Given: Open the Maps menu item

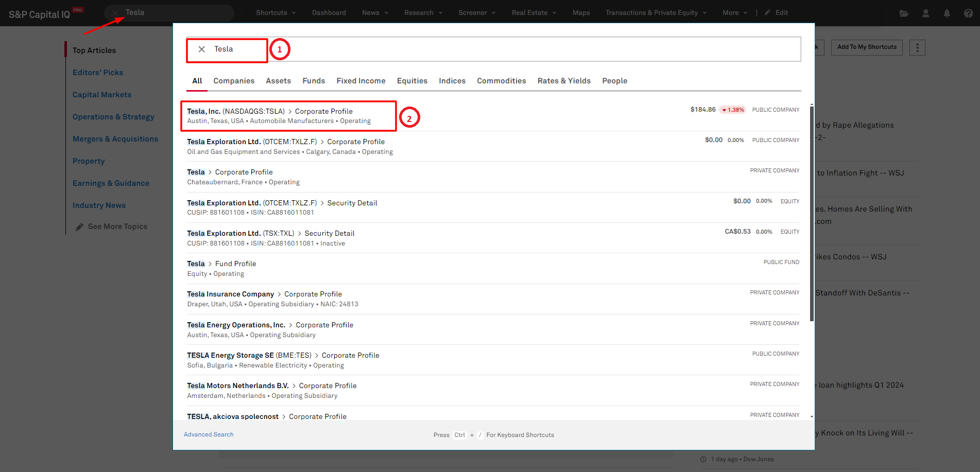Looking at the screenshot, I should (581, 13).
